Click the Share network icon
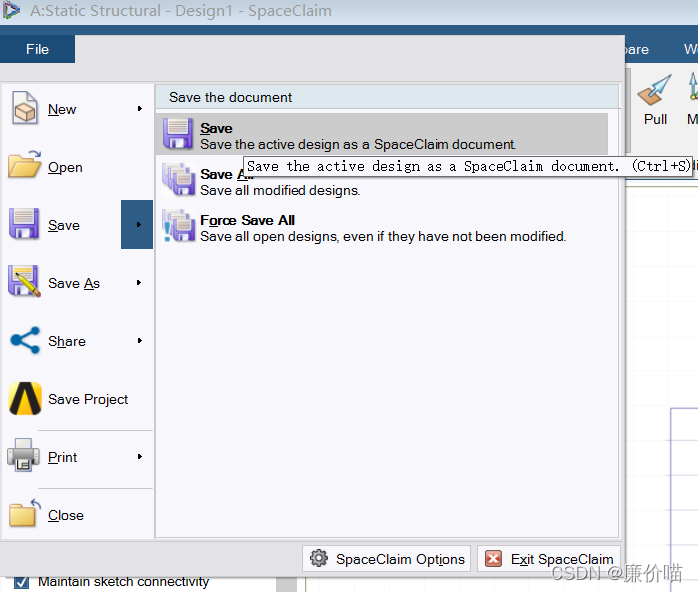698x592 pixels. [25, 341]
